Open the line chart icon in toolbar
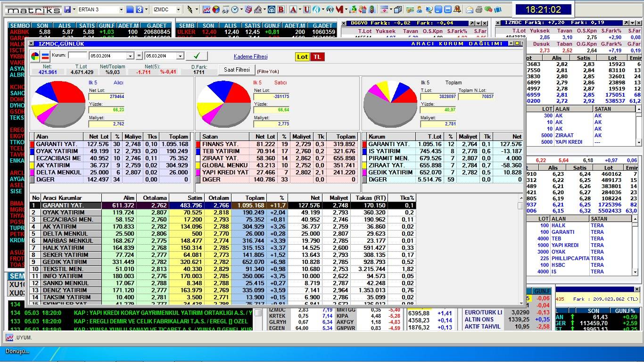The height and width of the screenshot is (362, 644). (x=206, y=9)
